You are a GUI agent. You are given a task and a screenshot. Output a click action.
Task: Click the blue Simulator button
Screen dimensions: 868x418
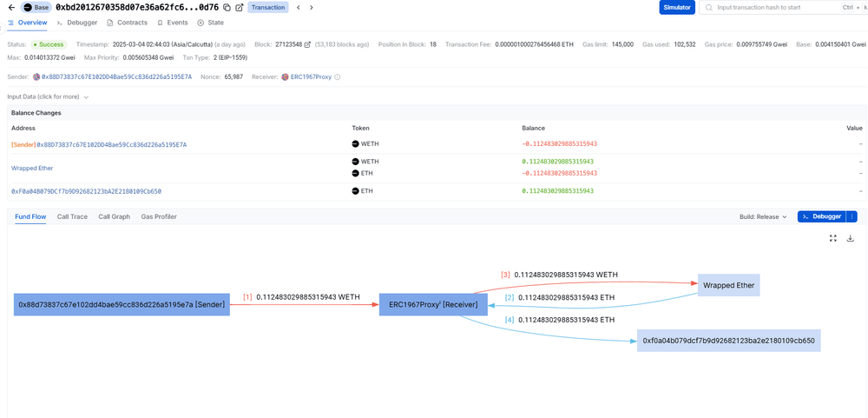pos(676,8)
